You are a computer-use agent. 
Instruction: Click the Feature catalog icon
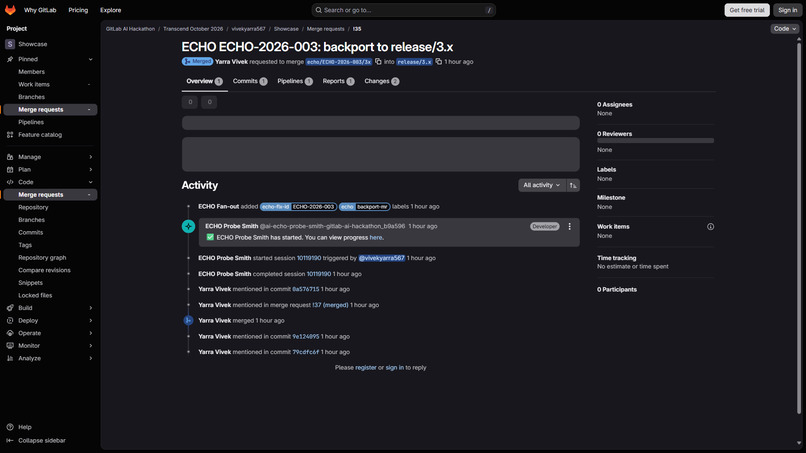pos(10,135)
